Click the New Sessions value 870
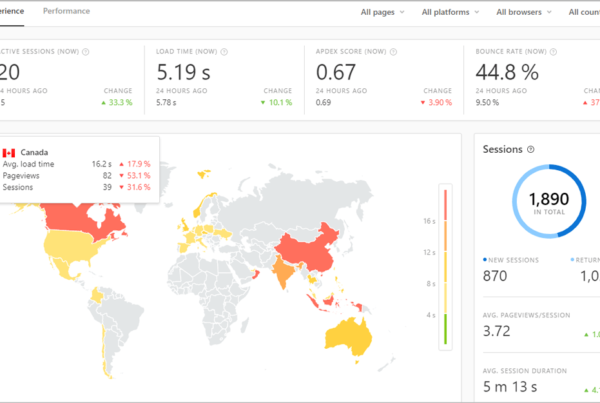 coord(495,276)
